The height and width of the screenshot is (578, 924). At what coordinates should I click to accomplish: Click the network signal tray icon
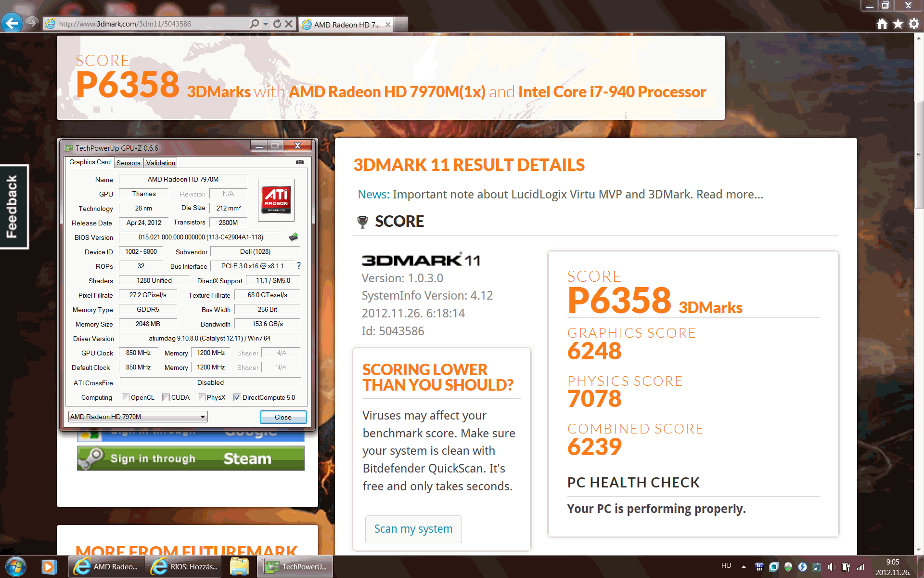pyautogui.click(x=860, y=567)
